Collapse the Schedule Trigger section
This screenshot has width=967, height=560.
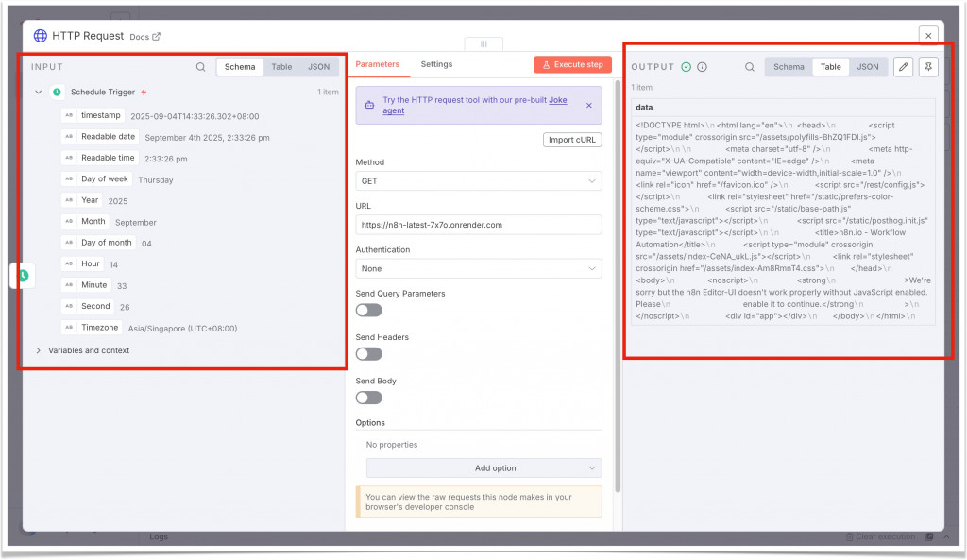click(x=38, y=92)
